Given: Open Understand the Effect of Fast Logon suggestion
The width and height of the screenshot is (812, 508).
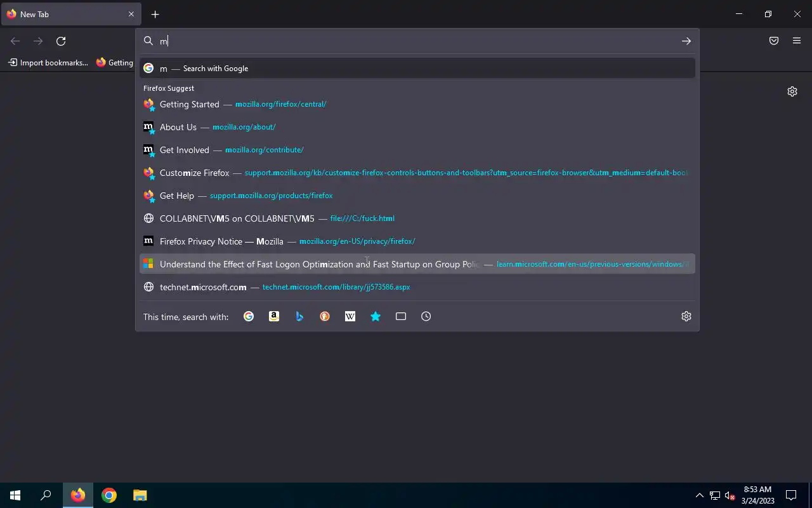Looking at the screenshot, I should tap(417, 264).
